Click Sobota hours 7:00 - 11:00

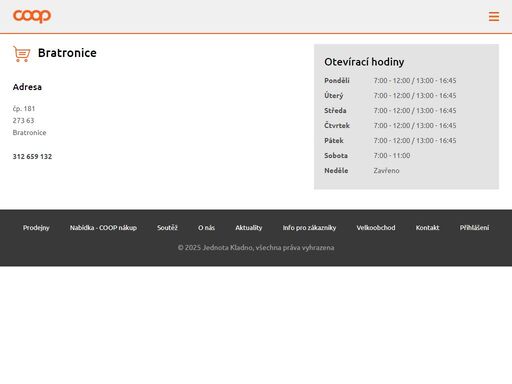point(392,155)
